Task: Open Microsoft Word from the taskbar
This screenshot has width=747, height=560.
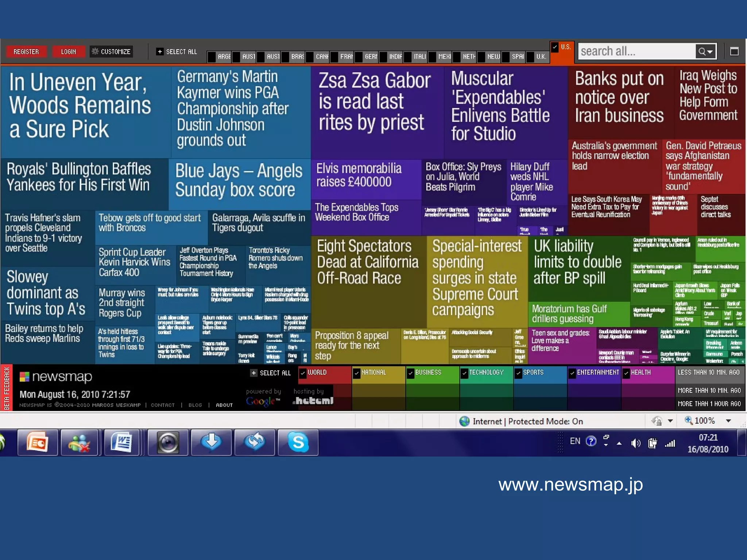Action: pos(122,442)
